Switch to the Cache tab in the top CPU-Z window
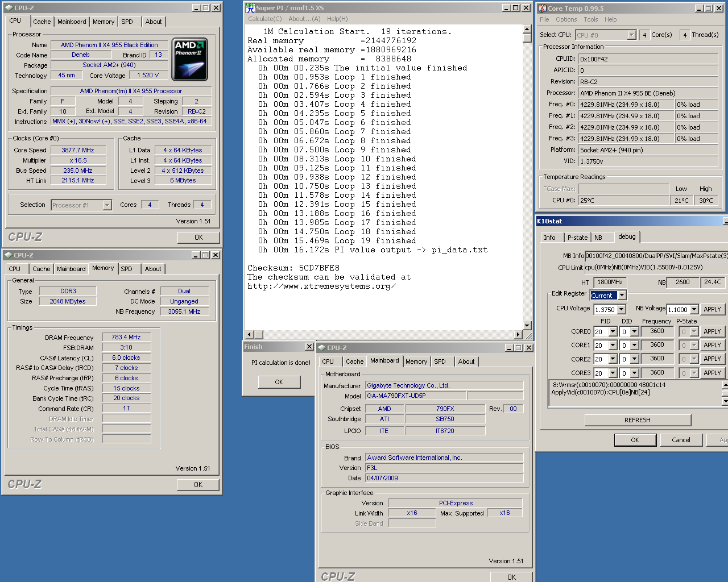Screen dimensions: 728x582 (42, 22)
